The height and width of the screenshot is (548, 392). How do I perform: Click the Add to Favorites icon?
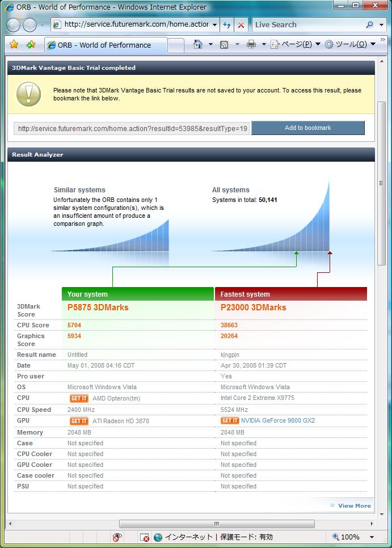(31, 44)
